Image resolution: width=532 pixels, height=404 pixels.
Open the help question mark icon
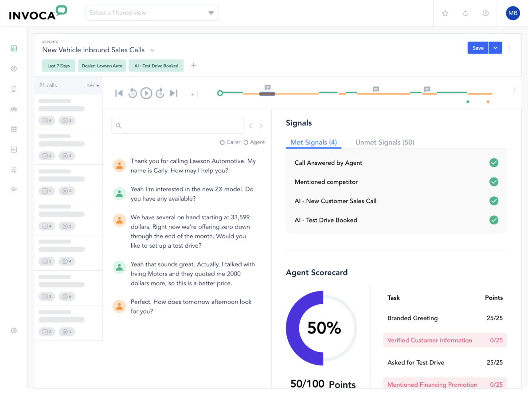485,13
